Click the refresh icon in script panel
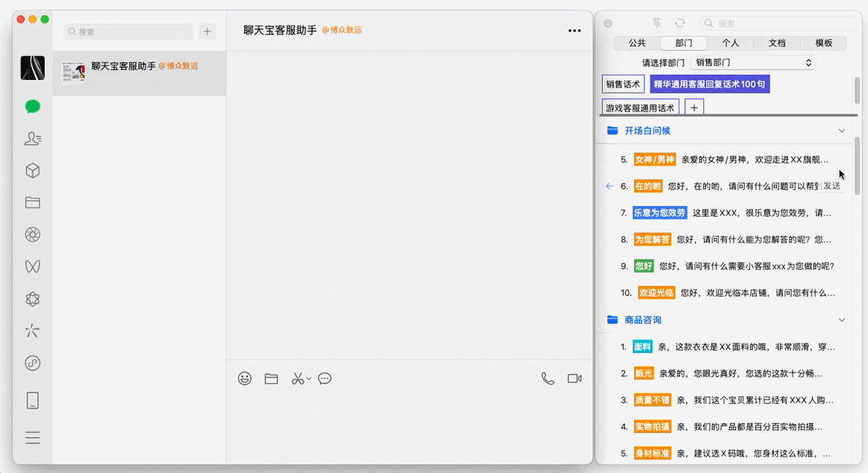The image size is (868, 473). pos(679,23)
